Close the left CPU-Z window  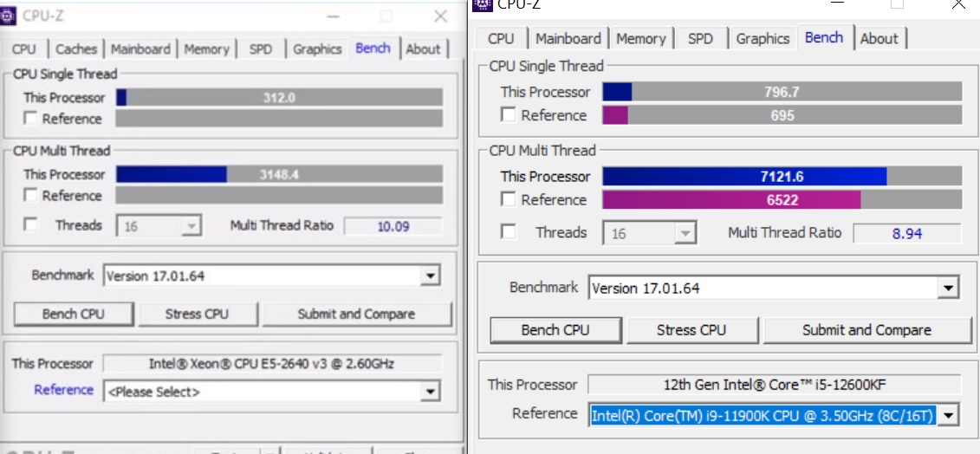(441, 16)
